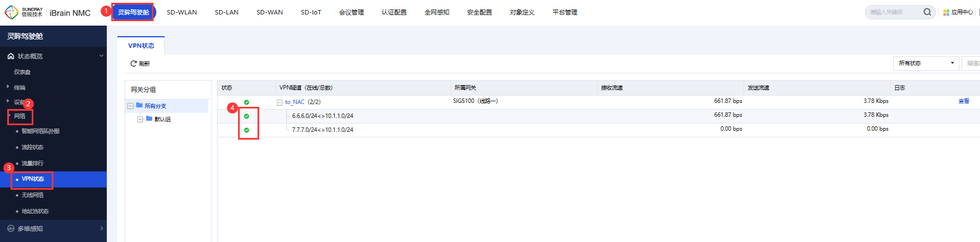Click the 查看 log link
980x242 pixels.
coord(964,101)
